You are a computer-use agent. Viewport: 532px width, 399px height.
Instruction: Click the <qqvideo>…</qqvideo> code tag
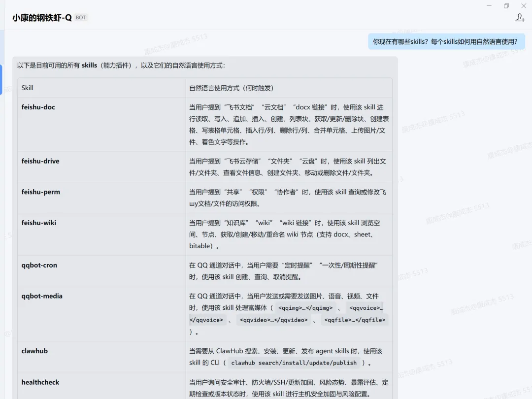(x=273, y=320)
